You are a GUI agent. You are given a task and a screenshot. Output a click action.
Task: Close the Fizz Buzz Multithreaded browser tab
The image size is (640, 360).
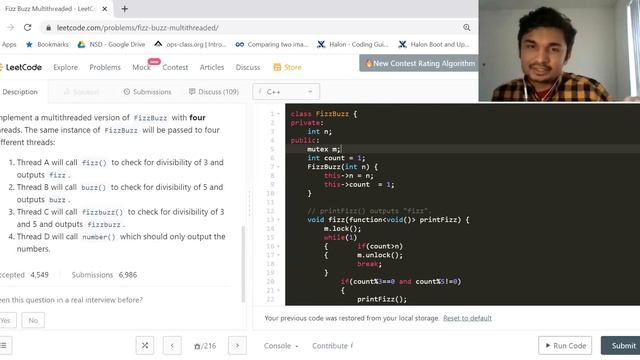pos(104,9)
